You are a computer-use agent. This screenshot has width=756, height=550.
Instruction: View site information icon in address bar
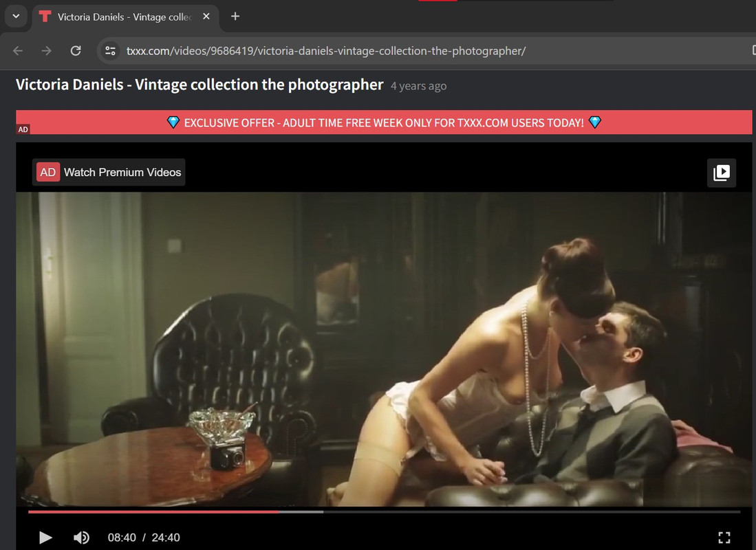click(111, 51)
